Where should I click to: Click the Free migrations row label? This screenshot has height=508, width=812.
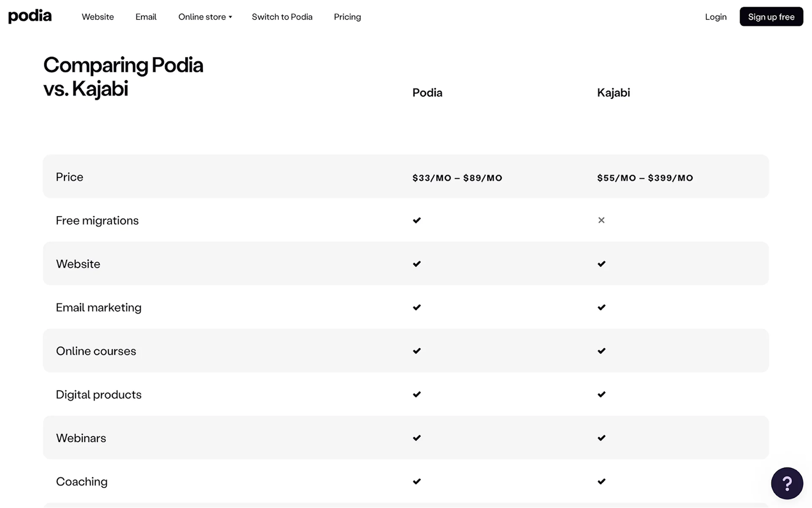coord(97,220)
